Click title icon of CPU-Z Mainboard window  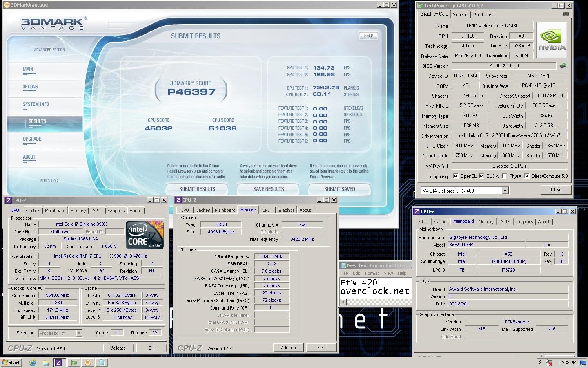point(416,211)
